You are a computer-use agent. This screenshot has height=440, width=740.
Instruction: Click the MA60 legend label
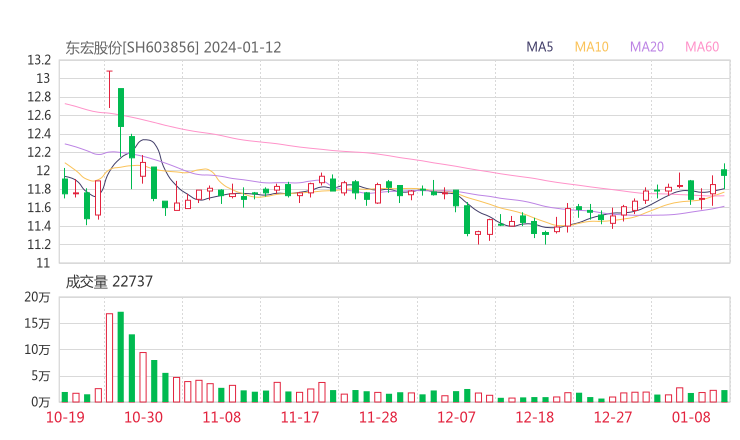point(702,47)
